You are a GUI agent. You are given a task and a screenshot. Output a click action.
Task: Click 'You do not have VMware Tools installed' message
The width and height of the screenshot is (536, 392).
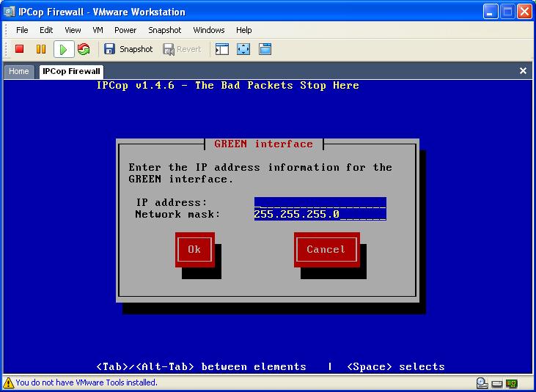[87, 382]
